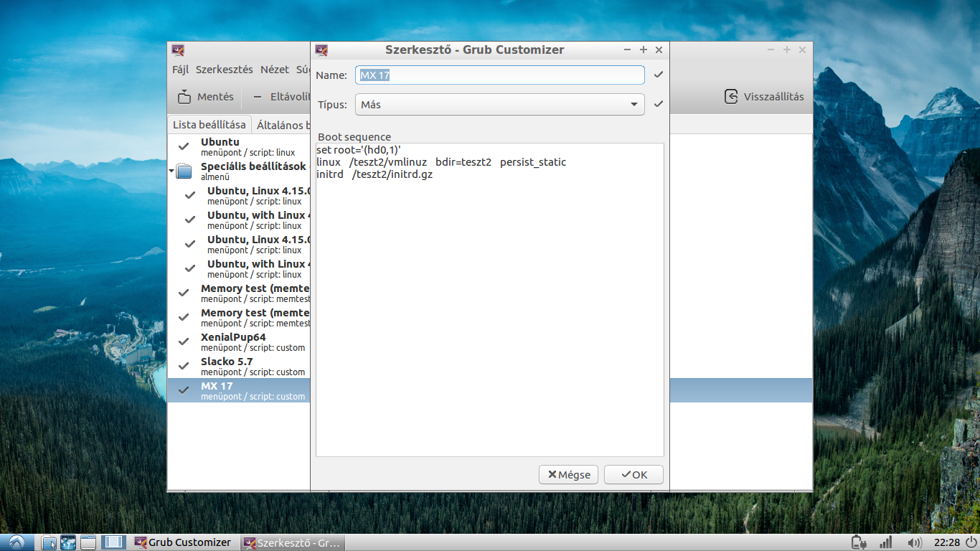Viewport: 980px width, 551px height.
Task: Minimize the Szerkesztő editor dialog
Action: [x=628, y=50]
